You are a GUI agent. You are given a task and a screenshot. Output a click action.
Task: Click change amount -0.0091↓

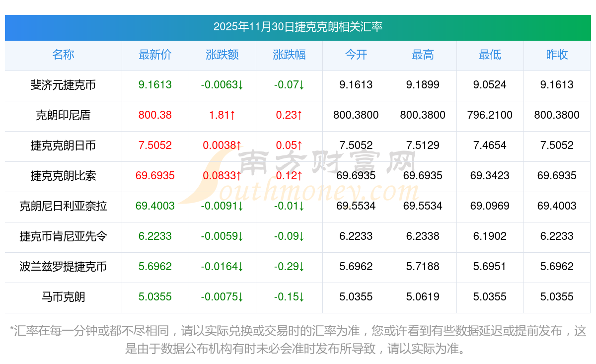(x=222, y=206)
